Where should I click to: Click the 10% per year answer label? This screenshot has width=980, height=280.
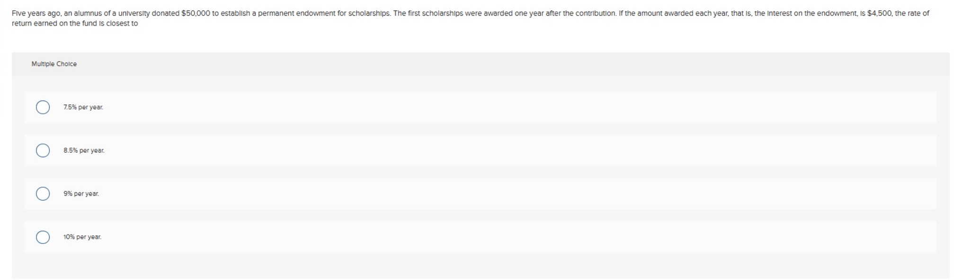point(81,236)
